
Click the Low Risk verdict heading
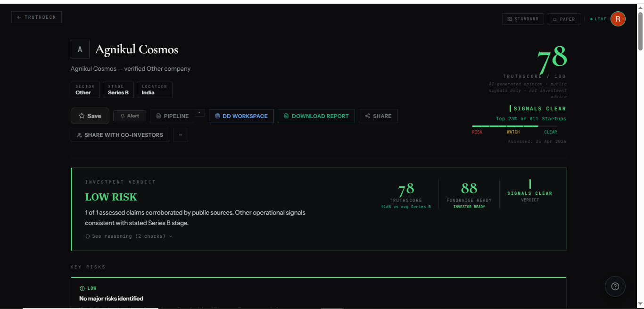tap(111, 197)
